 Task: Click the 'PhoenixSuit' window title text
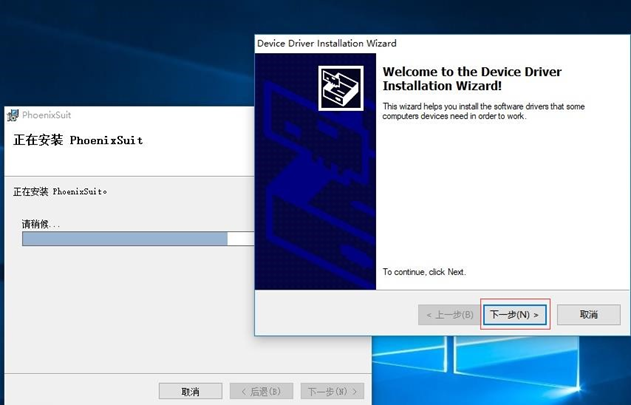click(x=47, y=115)
